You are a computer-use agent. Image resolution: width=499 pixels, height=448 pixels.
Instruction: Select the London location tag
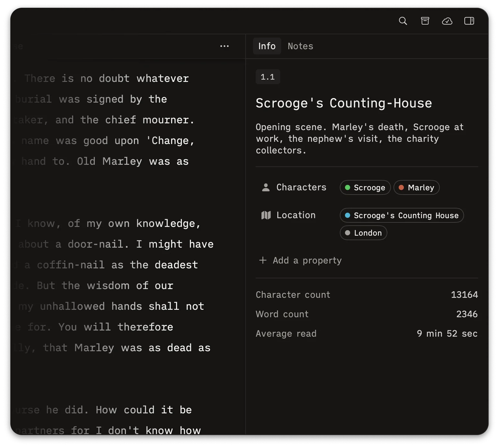[363, 233]
